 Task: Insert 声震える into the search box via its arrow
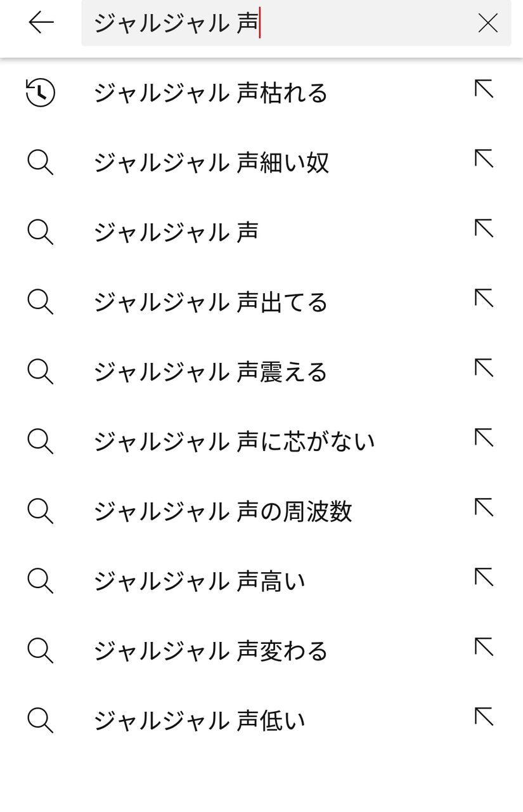click(484, 369)
